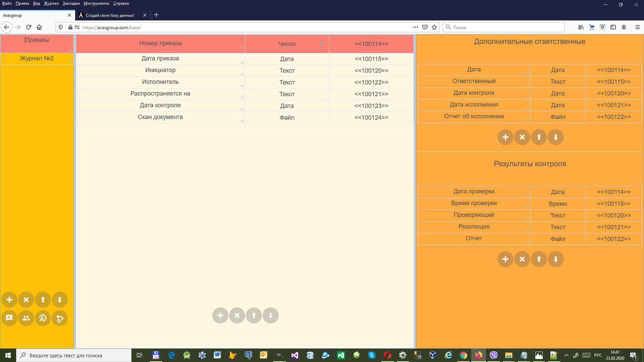
Task: Click the Скан документа field name
Action: pyautogui.click(x=160, y=117)
